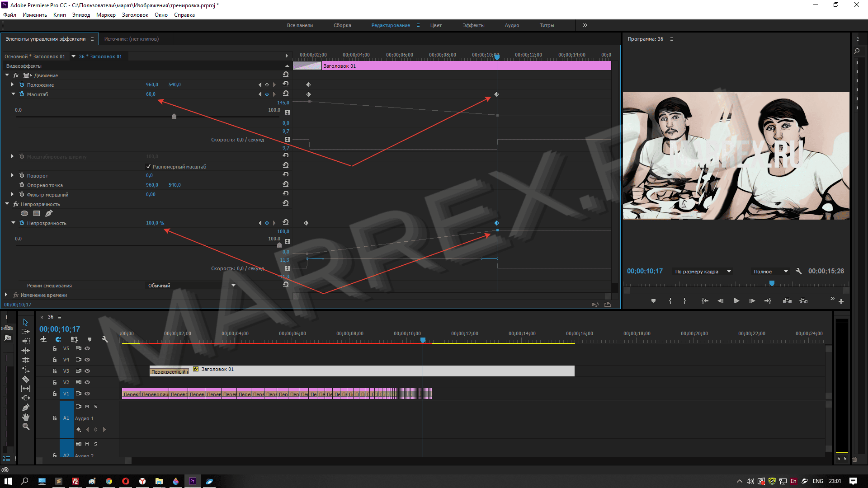Click the pen mask icon under Непрозрачность

[49, 213]
